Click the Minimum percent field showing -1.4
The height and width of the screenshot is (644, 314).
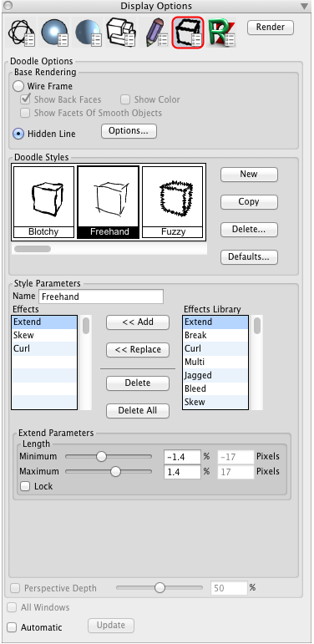(x=182, y=457)
